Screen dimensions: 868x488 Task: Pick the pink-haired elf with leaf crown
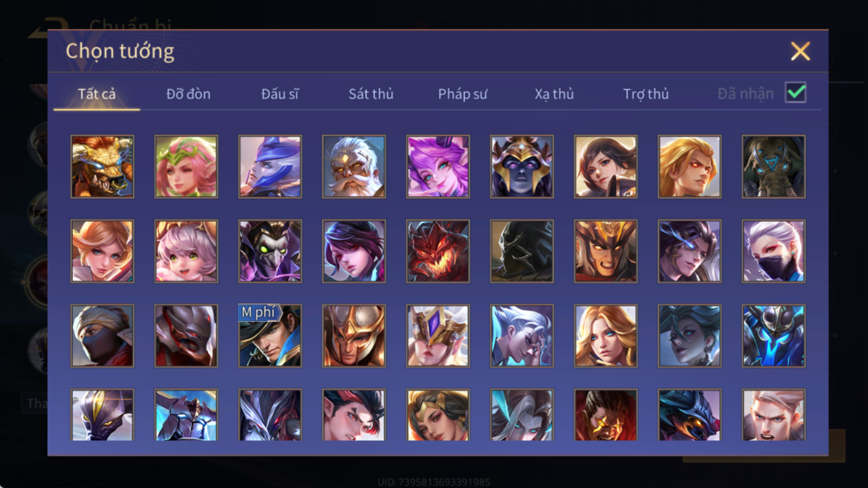[x=186, y=167]
